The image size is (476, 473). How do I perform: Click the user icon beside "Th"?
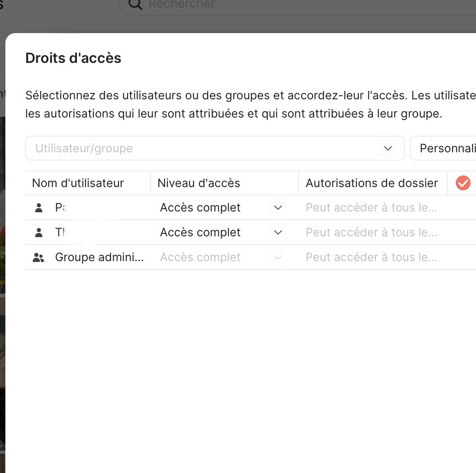39,233
